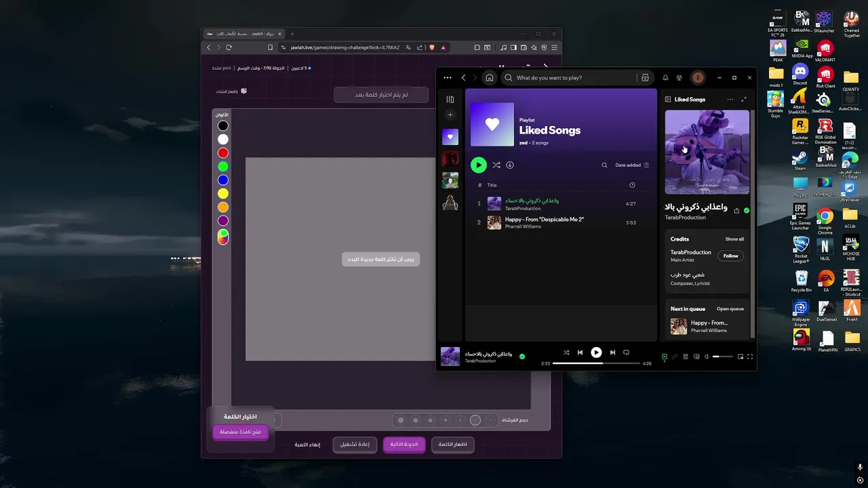
Task: Open Pharrell Williams artist in track list
Action: tap(523, 226)
